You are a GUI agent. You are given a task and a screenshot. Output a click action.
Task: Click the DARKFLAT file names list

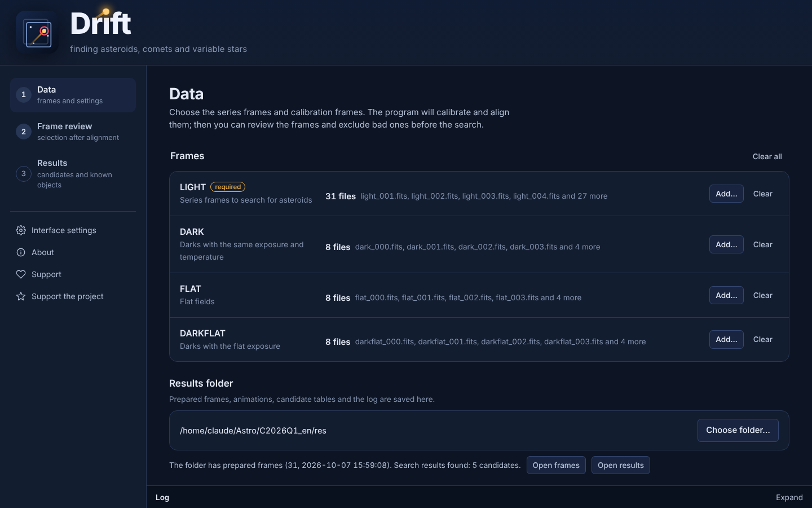501,341
